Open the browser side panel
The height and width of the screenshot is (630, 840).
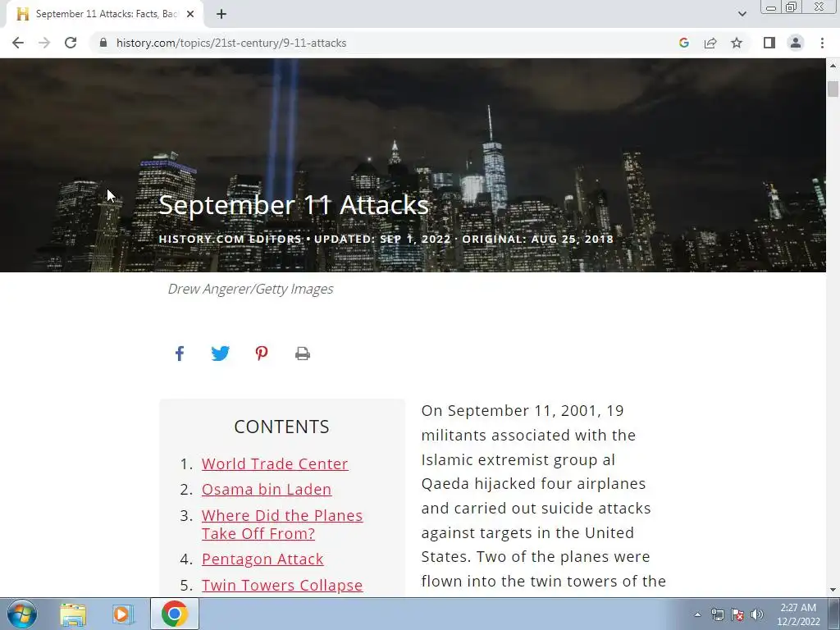[x=769, y=43]
